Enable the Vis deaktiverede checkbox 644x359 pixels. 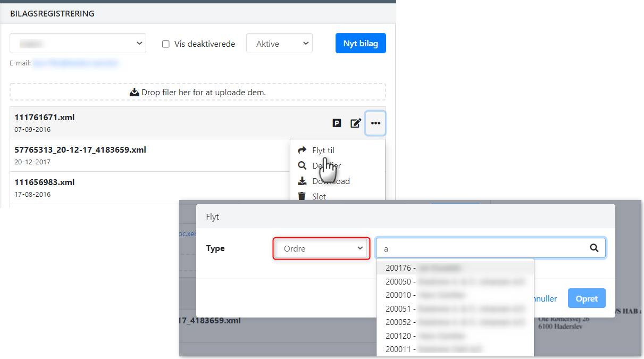[166, 44]
